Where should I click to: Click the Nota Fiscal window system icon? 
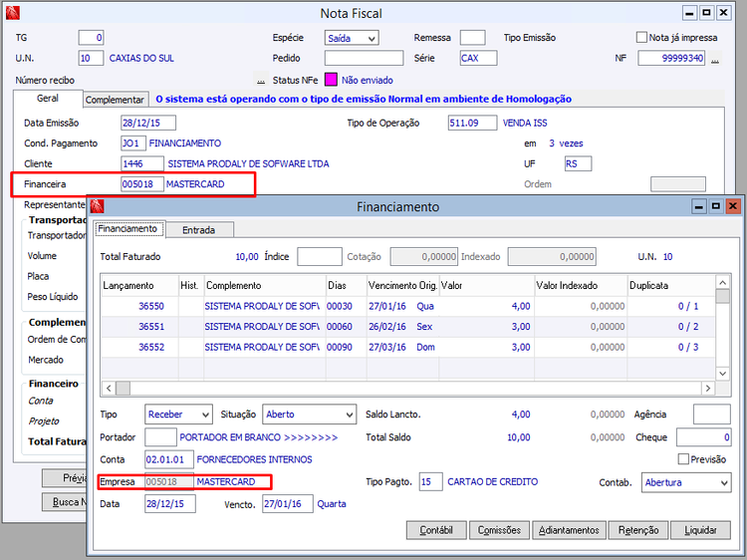[11, 14]
